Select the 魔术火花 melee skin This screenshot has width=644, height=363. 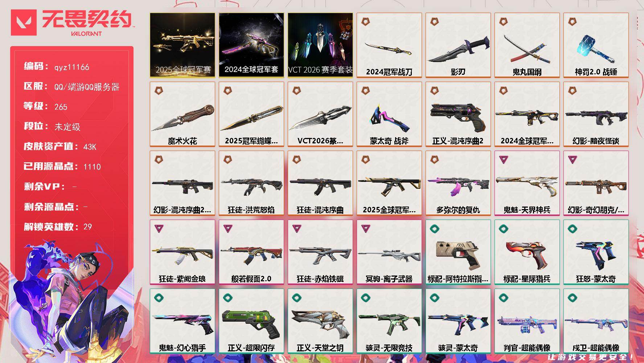tap(182, 114)
